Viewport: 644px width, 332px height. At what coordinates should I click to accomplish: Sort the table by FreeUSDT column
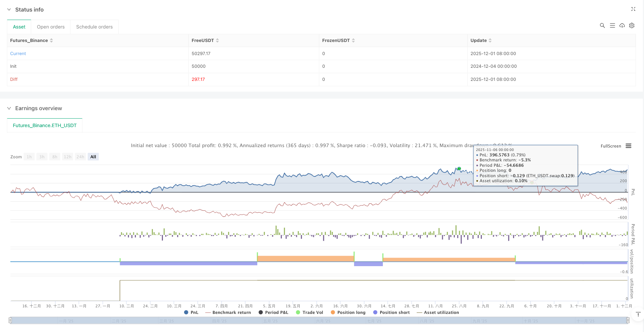217,40
